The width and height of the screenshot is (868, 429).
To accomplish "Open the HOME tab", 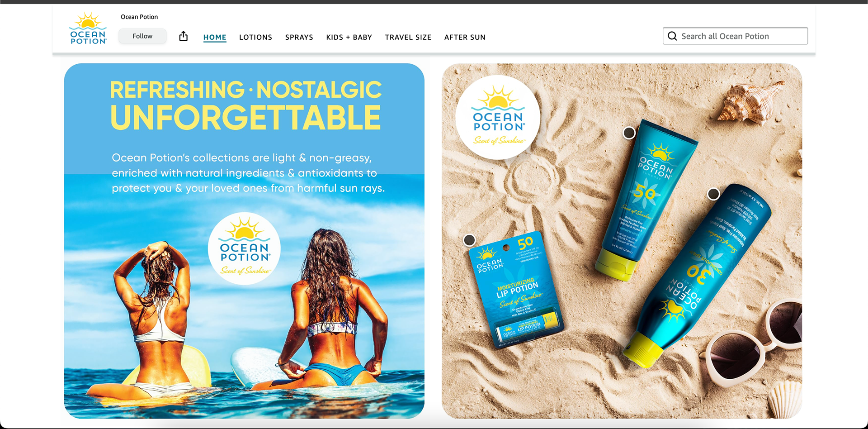I will click(x=215, y=37).
